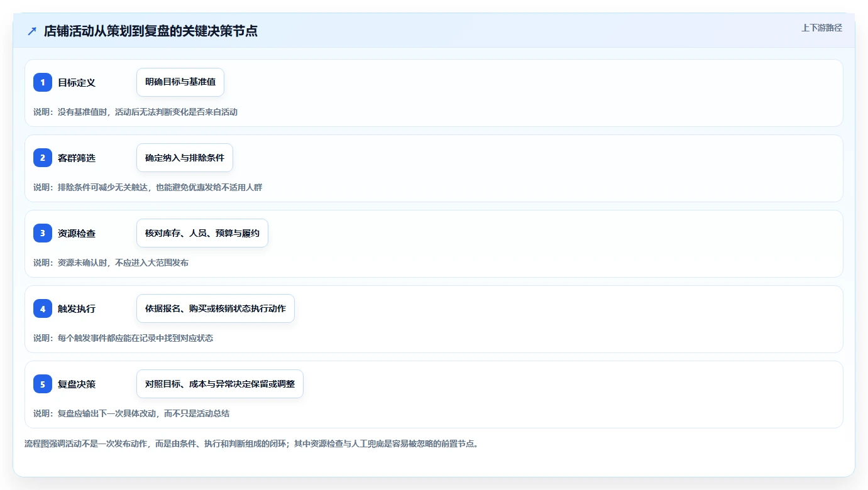Click the note 复盘应输出下一次具体改动
This screenshot has width=868, height=490.
click(x=131, y=413)
